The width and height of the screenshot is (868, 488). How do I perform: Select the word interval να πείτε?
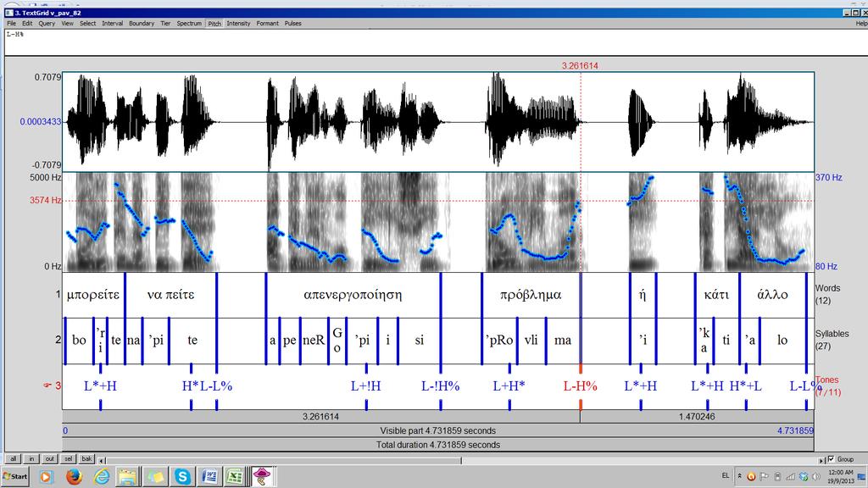[170, 295]
